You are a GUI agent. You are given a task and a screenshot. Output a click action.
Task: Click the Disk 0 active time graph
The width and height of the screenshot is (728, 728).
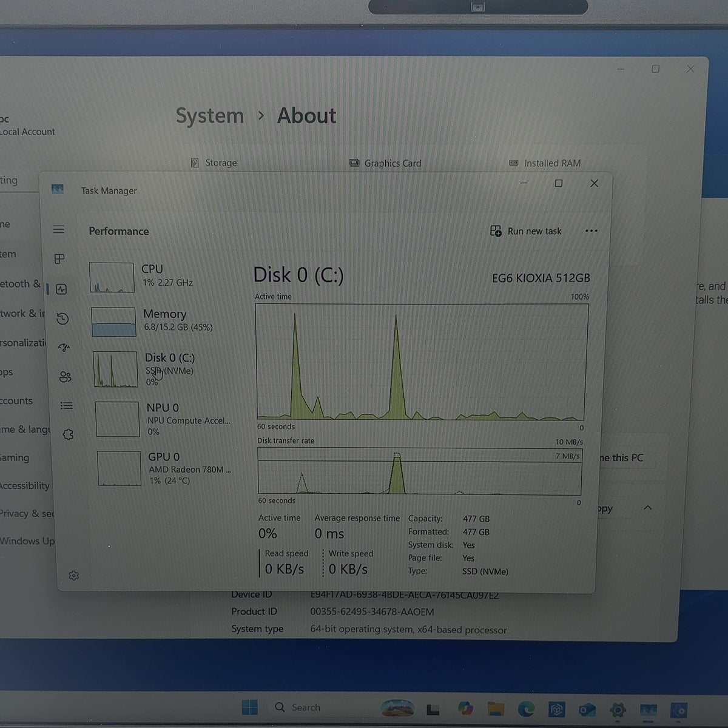pyautogui.click(x=421, y=362)
